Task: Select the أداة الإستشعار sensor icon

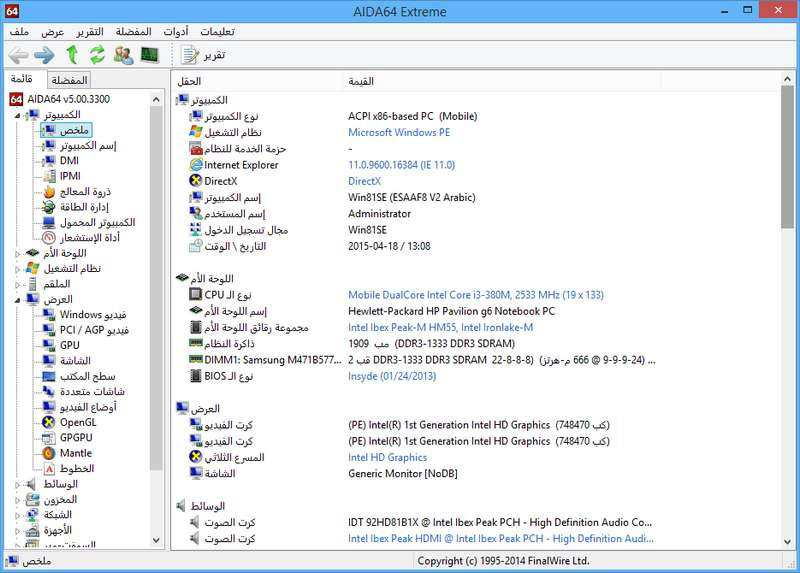Action: (49, 238)
